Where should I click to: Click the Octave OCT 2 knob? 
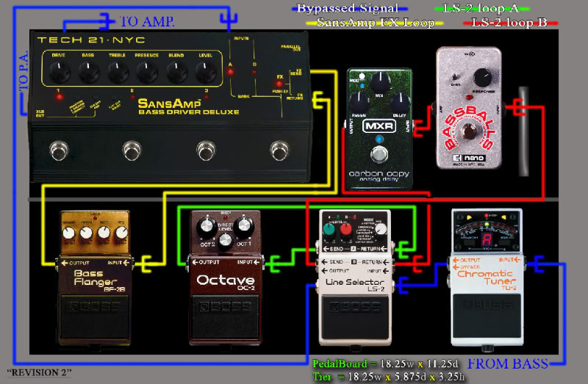tap(207, 227)
